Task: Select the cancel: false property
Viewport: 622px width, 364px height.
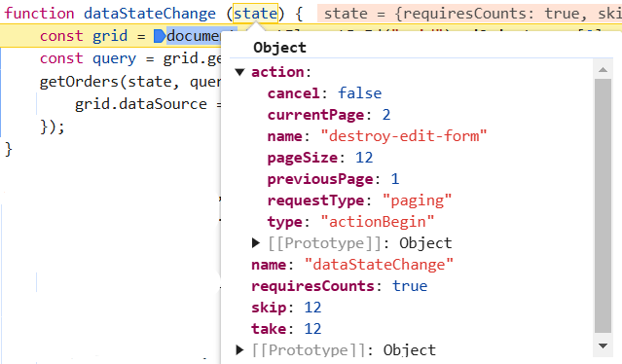Action: (324, 93)
